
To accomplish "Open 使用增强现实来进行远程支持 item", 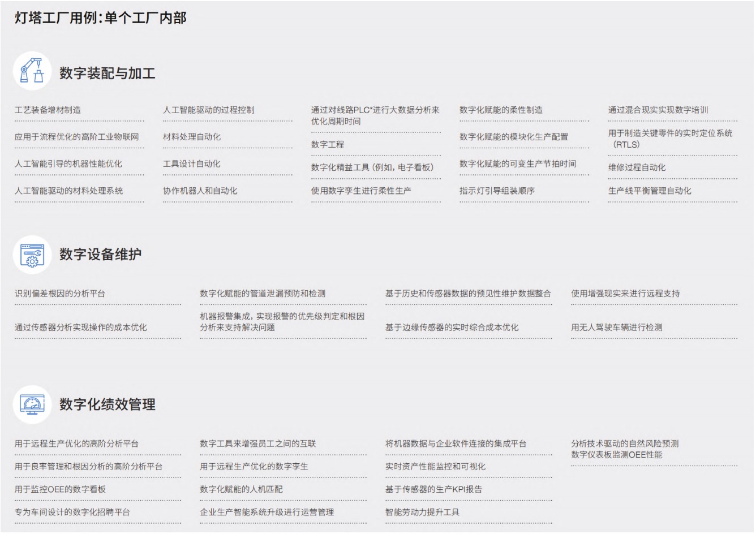I will tap(625, 294).
